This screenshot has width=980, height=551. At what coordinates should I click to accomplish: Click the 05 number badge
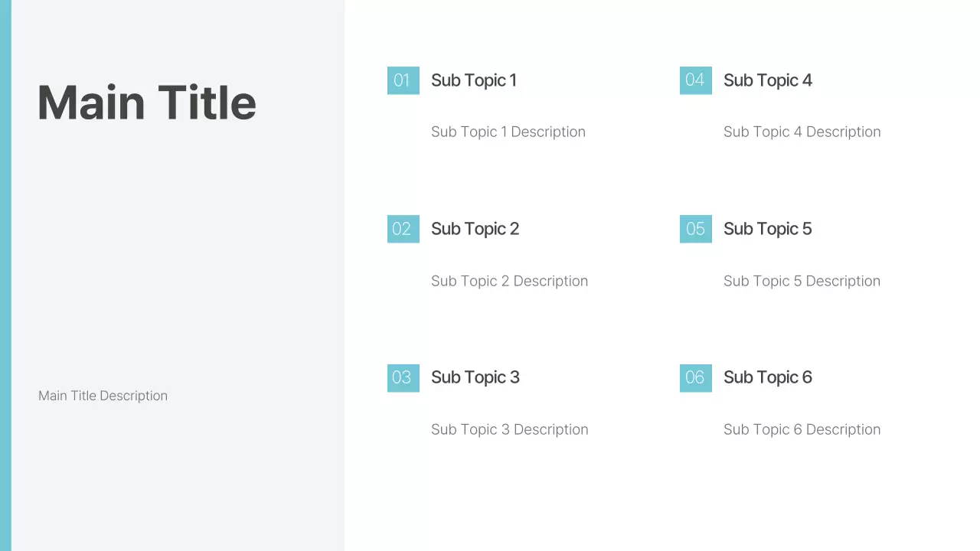point(695,229)
